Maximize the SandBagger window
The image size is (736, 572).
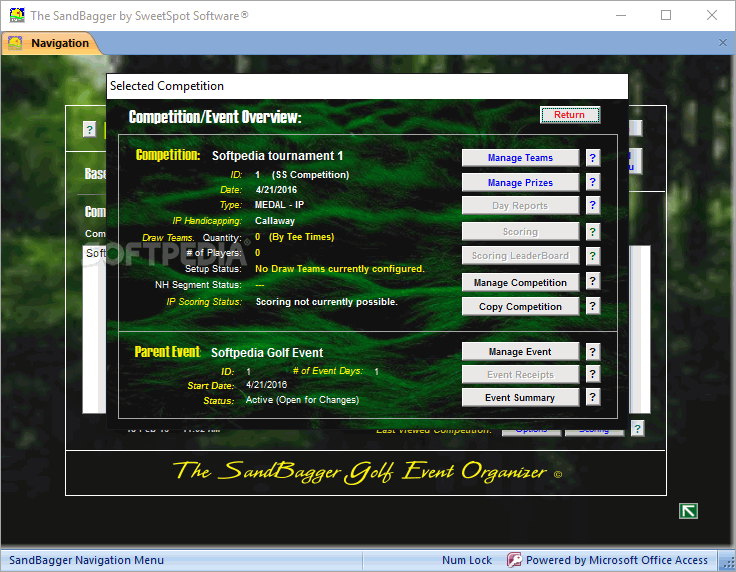(666, 15)
